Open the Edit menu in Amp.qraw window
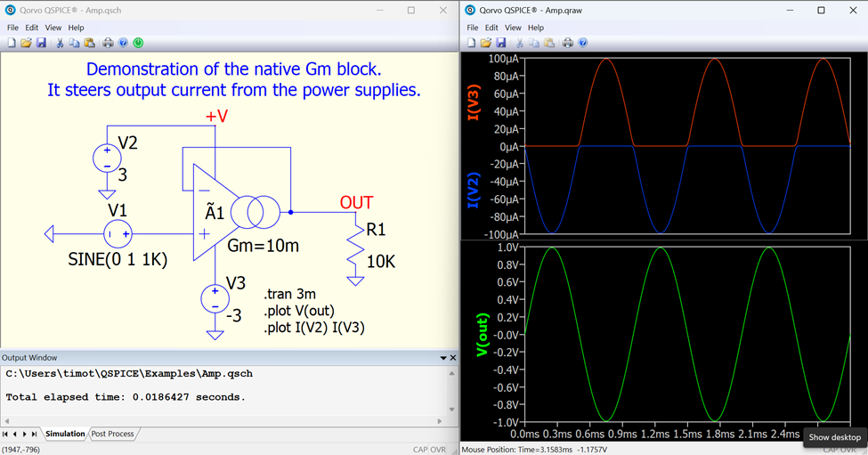This screenshot has height=455, width=868. 491,28
